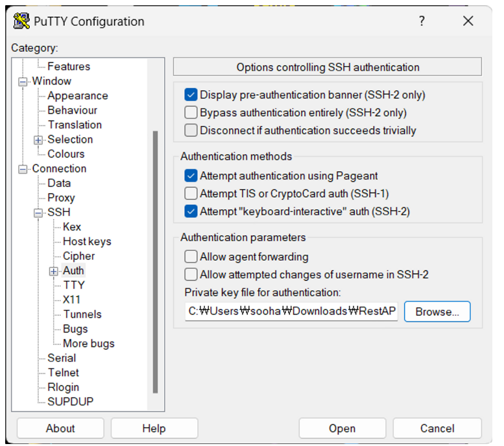The height and width of the screenshot is (446, 504).
Task: Expand the Selection tree node
Action: [x=38, y=140]
